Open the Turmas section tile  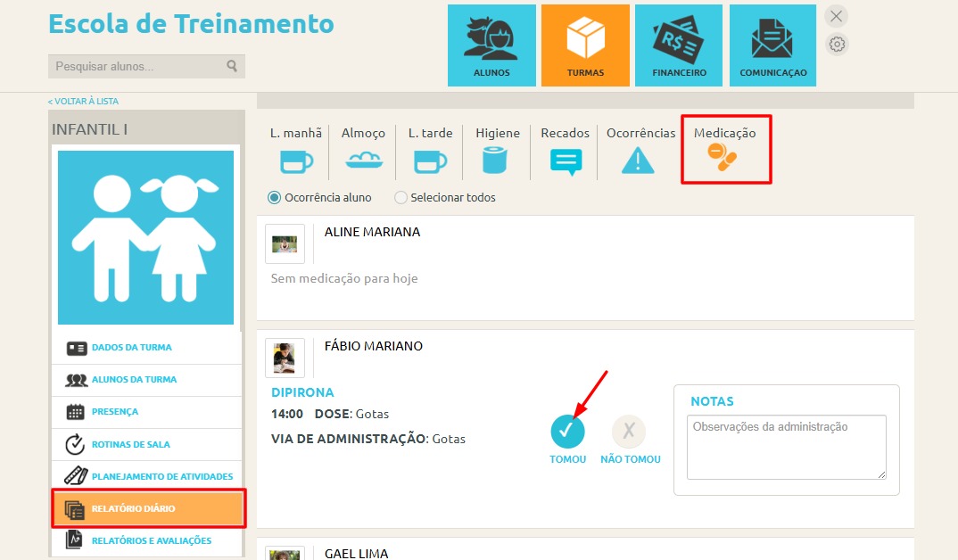[585, 45]
